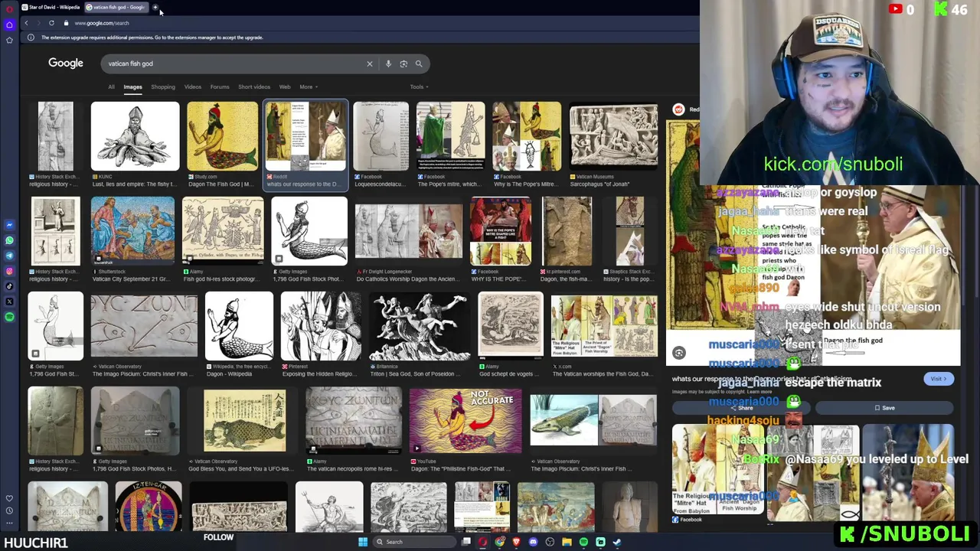Switch to Videos results tab

tap(192, 86)
